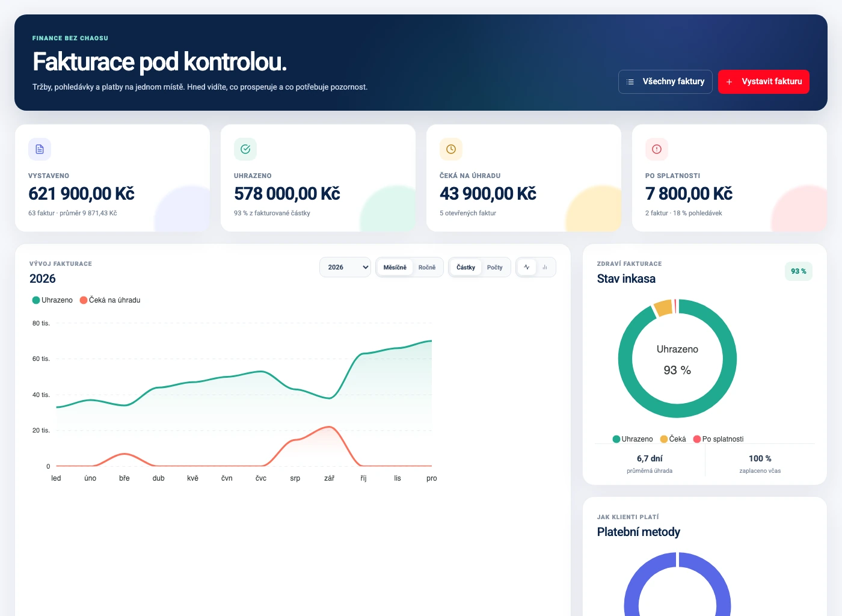Click "63 faktur · průměr 9 871,43 Kč" text

(x=73, y=213)
